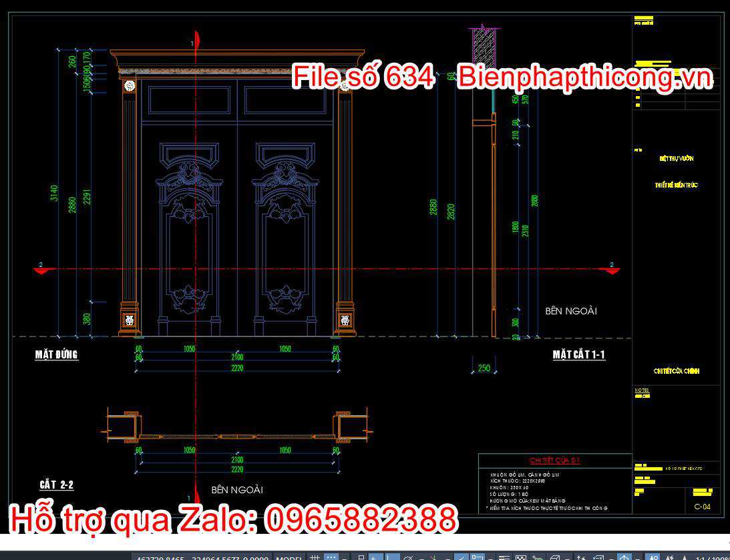
Task: Toggle Selection Cycling status bar icon
Action: (537, 557)
